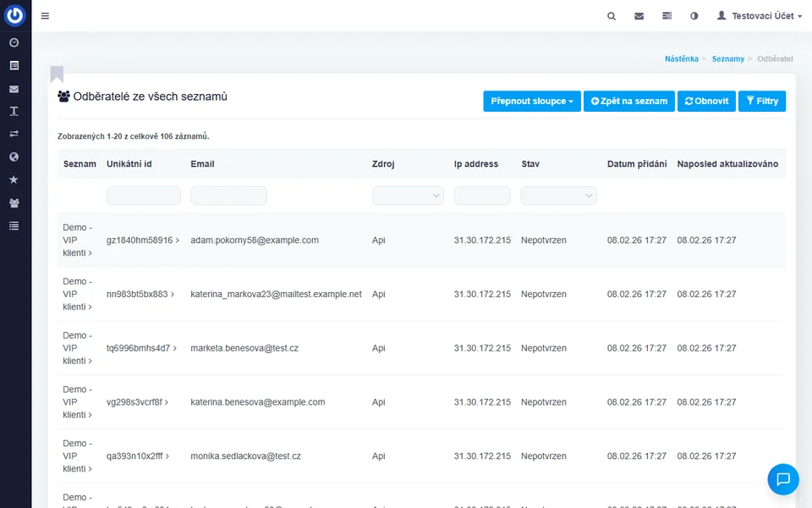Image resolution: width=812 pixels, height=508 pixels.
Task: Click the Obnovit refresh button
Action: coord(706,101)
